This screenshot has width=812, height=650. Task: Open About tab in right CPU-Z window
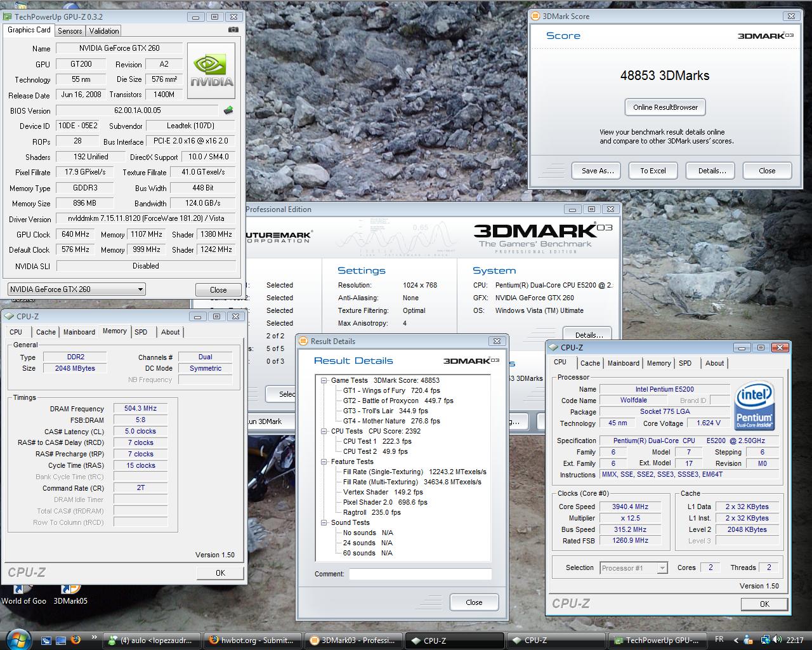point(714,363)
